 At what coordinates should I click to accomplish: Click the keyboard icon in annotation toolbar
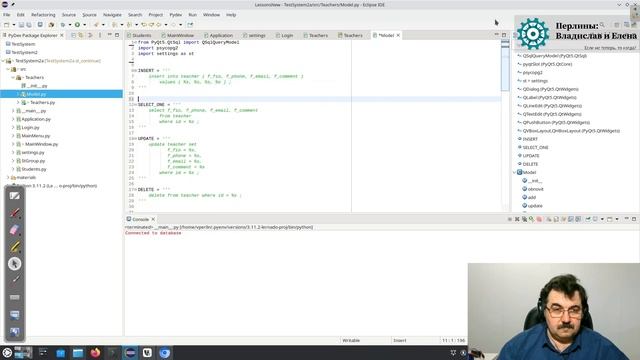click(x=15, y=297)
